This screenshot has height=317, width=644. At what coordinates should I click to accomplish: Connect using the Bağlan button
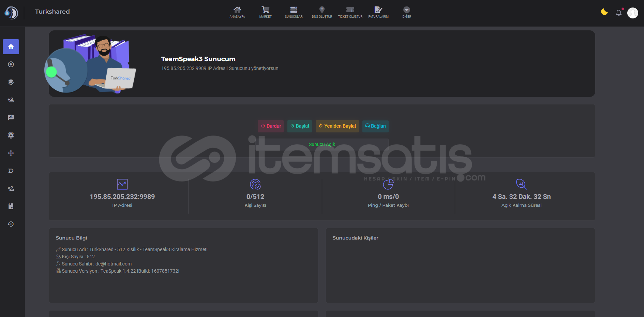[x=375, y=126]
